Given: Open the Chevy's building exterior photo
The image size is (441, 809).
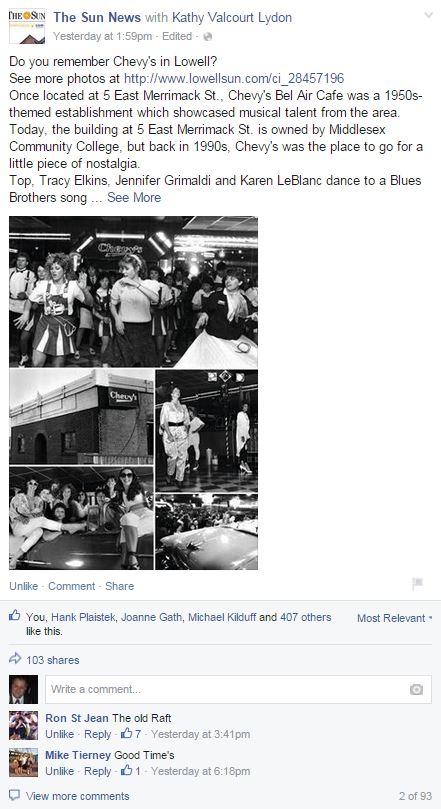Looking at the screenshot, I should 81,416.
